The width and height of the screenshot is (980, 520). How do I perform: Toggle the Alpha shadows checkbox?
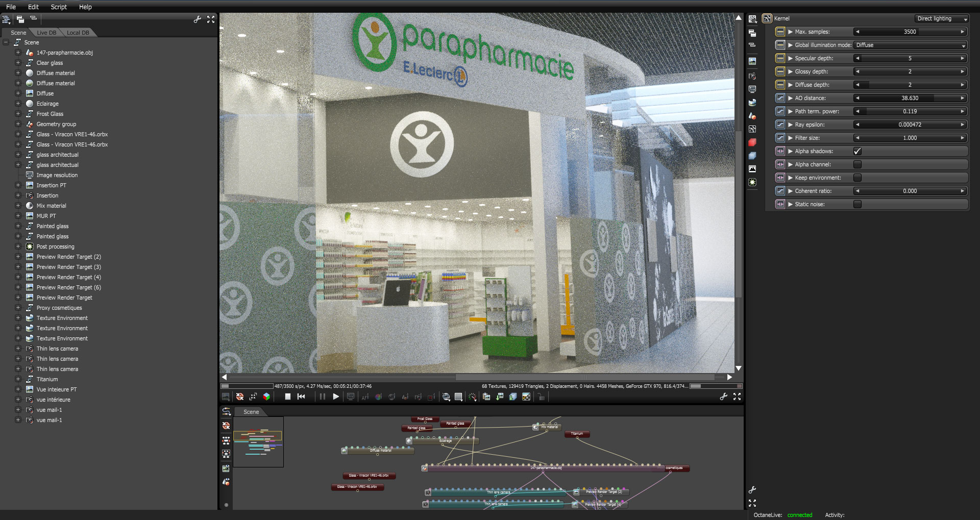pyautogui.click(x=857, y=151)
